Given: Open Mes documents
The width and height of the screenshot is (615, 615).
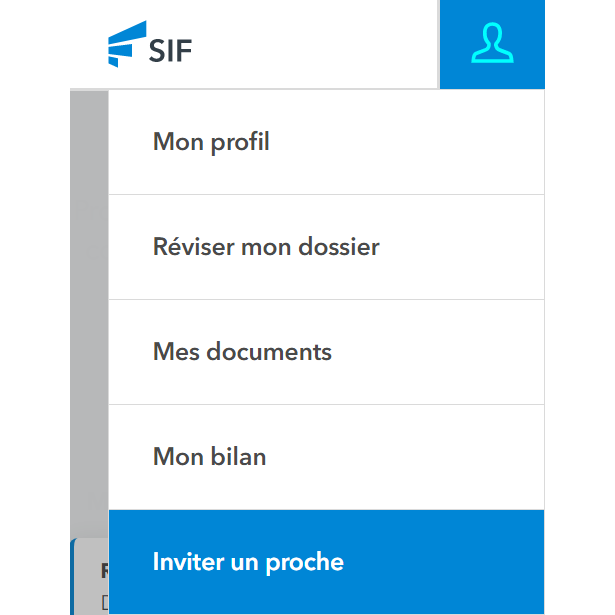Looking at the screenshot, I should point(242,352).
